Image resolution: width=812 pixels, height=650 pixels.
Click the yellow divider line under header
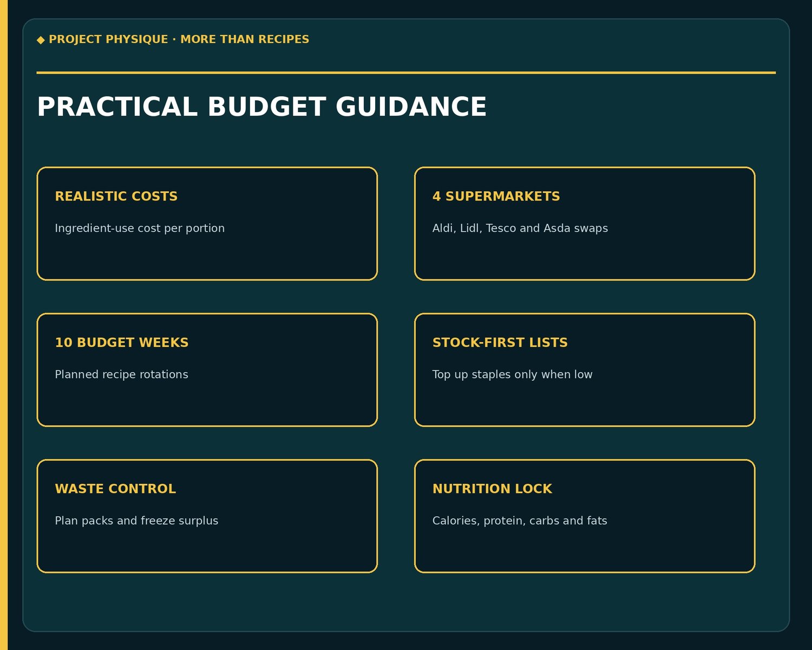click(406, 72)
